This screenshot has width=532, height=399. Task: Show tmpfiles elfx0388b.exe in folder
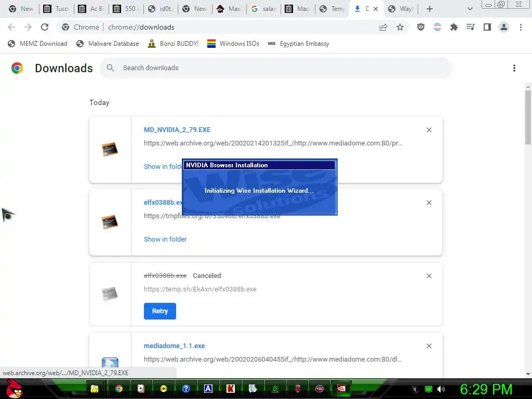165,239
